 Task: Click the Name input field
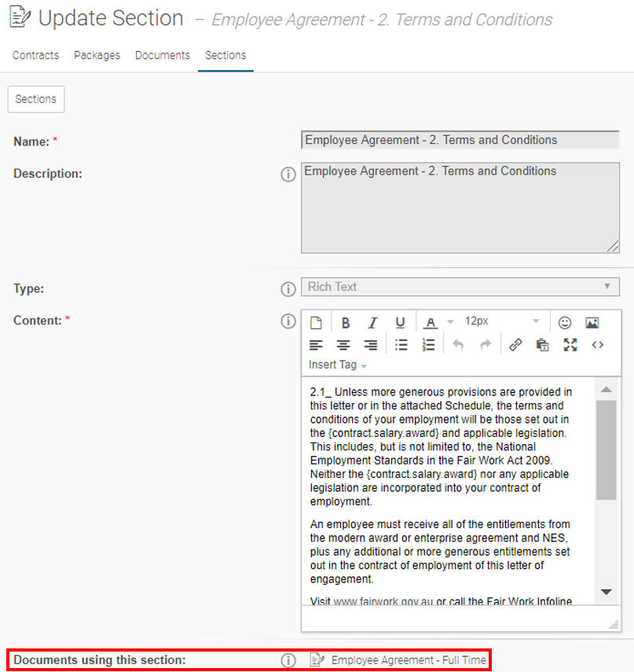coord(460,139)
